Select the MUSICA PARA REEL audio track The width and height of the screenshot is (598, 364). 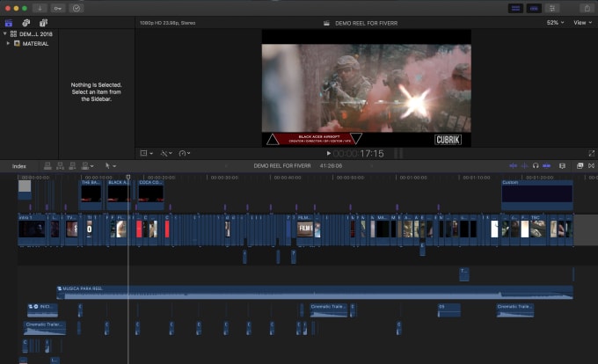point(315,293)
